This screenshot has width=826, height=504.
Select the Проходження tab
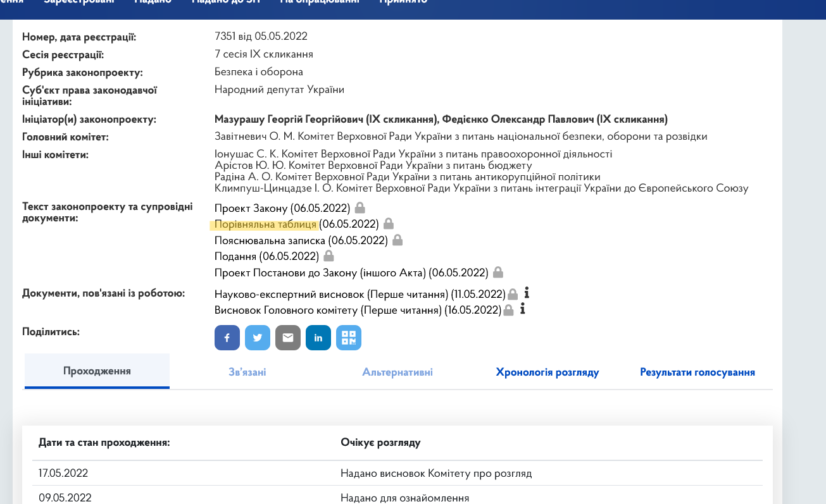point(97,371)
